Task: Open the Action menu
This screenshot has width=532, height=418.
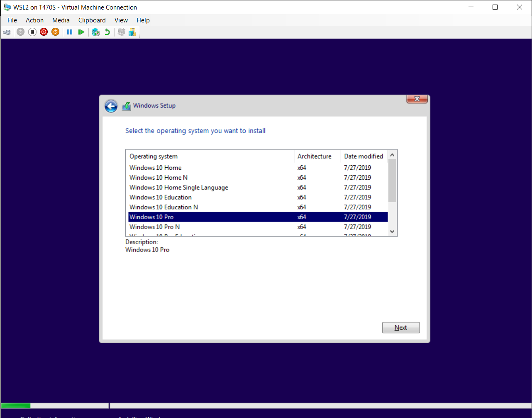Action: [x=34, y=20]
